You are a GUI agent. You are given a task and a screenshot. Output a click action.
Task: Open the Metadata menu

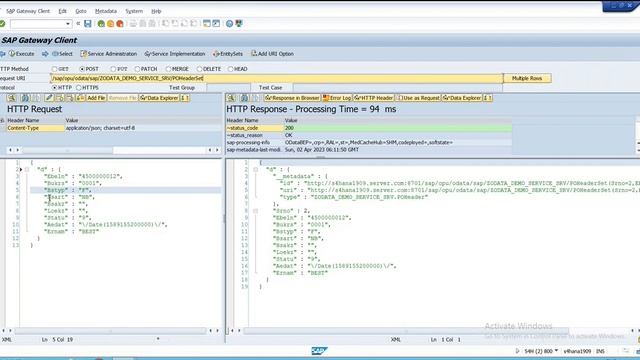[106, 11]
